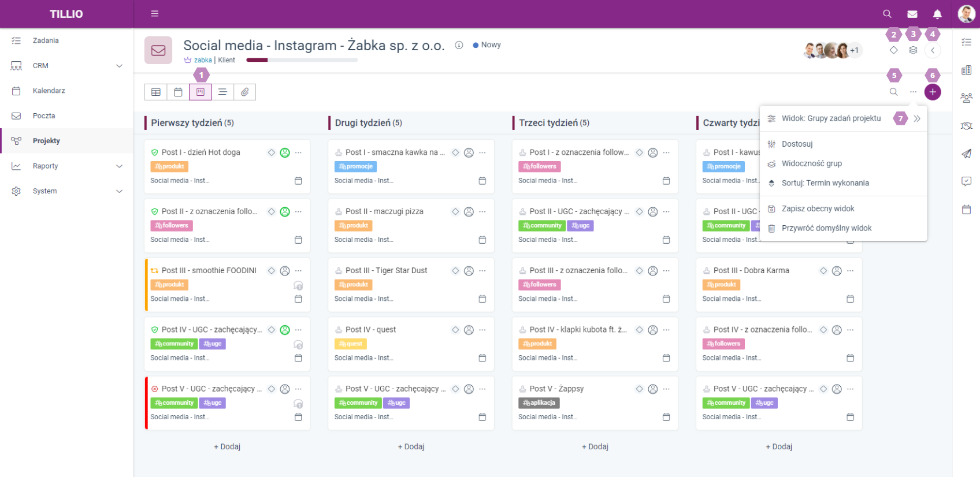Switch to table view of tasks
Screen dimensions: 980x477
155,92
